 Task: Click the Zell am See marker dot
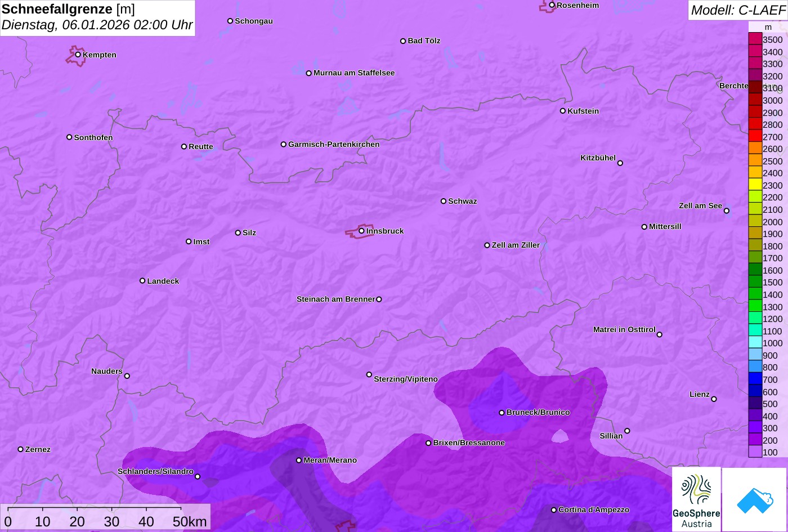pos(727,211)
